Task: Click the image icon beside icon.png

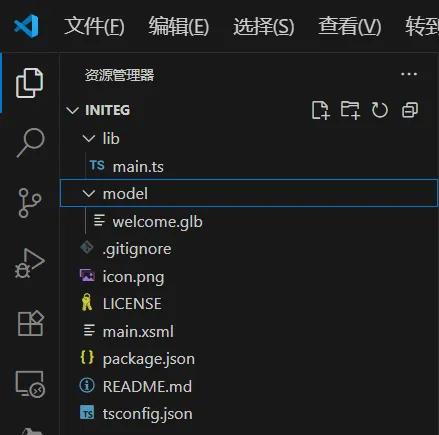Action: (87, 275)
